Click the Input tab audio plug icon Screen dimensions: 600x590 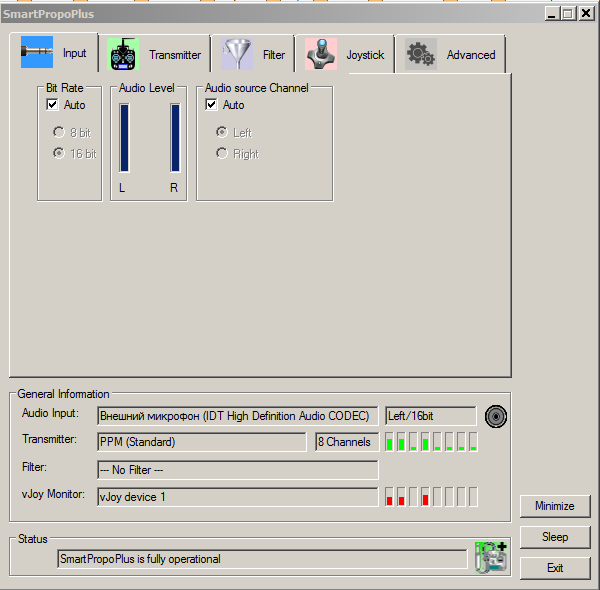pos(37,53)
